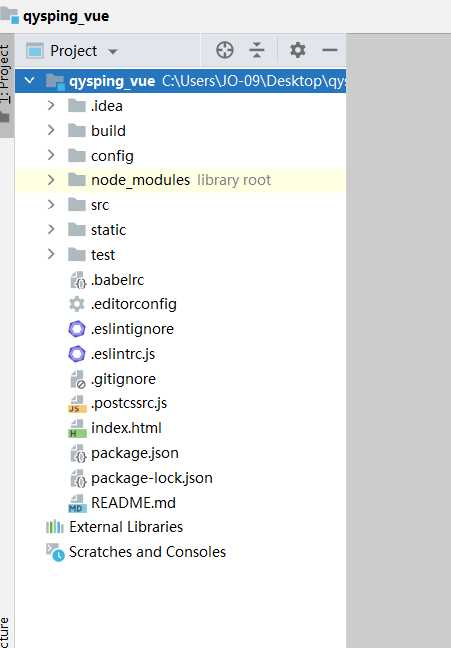Open index.html from the tree
451x648 pixels.
[x=126, y=428]
